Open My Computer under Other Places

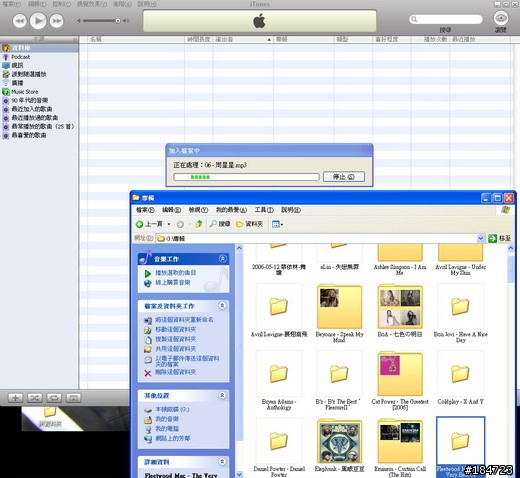coord(162,429)
